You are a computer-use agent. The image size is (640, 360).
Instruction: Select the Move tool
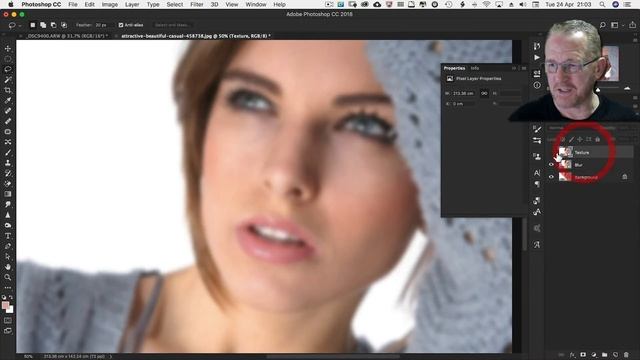point(8,49)
